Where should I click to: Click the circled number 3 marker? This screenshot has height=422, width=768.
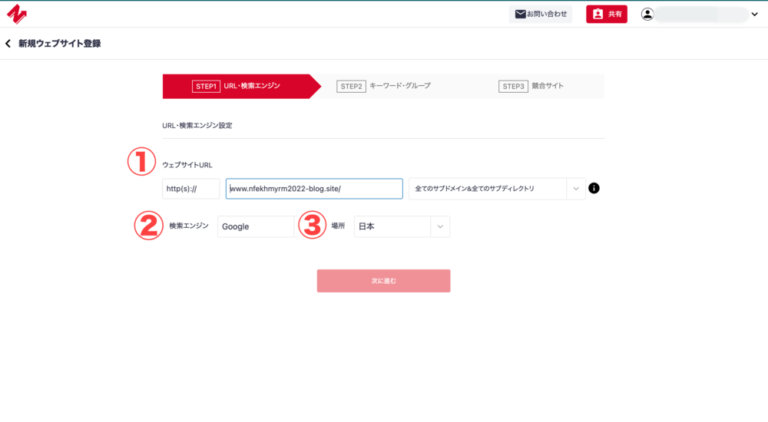313,225
